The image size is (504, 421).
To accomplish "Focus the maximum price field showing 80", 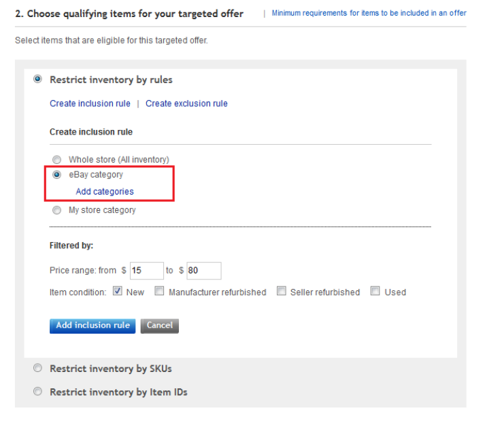I will [204, 271].
